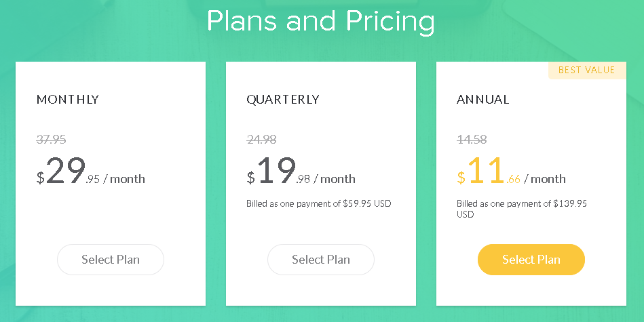Image resolution: width=644 pixels, height=322 pixels.
Task: Click the dollar sign in Monthly card
Action: click(x=40, y=178)
